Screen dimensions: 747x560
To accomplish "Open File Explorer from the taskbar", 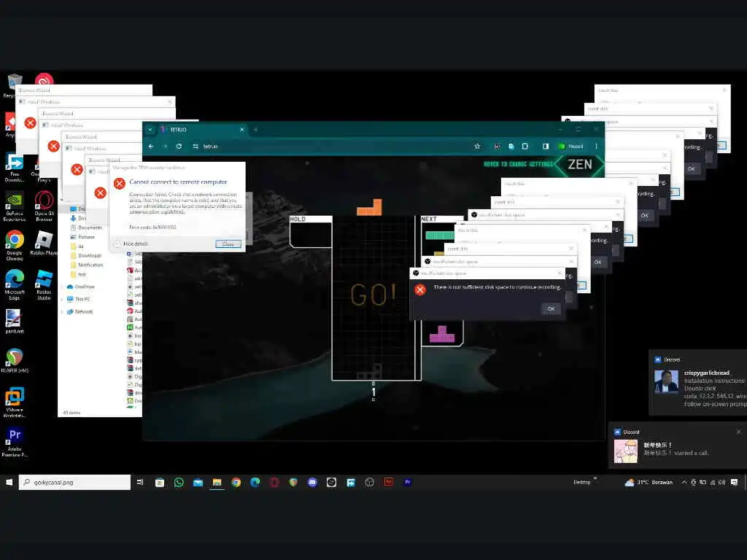I will tap(217, 483).
